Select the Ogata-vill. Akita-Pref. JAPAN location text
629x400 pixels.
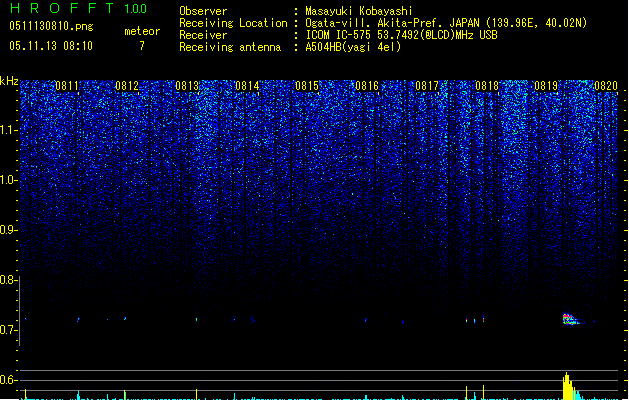(446, 23)
